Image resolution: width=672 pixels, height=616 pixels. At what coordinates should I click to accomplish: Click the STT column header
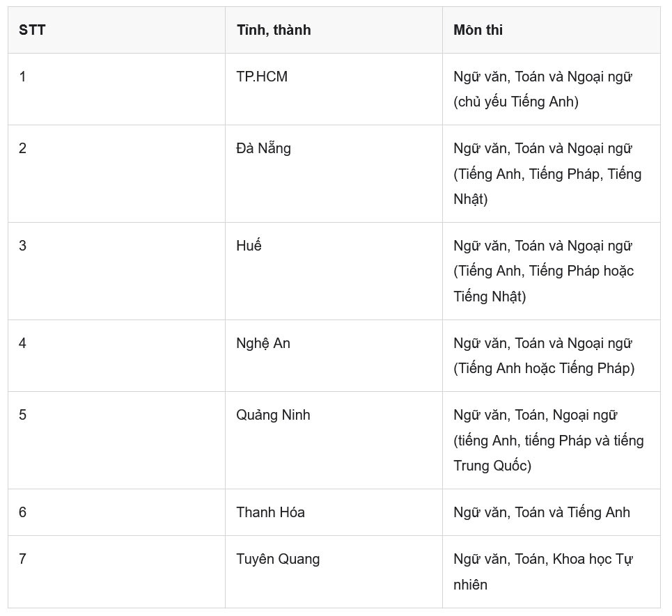[32, 30]
